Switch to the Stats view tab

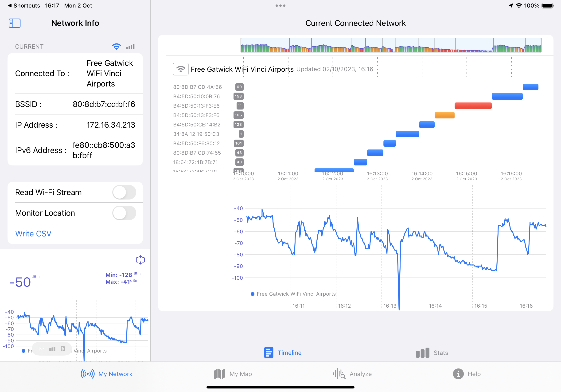point(432,353)
